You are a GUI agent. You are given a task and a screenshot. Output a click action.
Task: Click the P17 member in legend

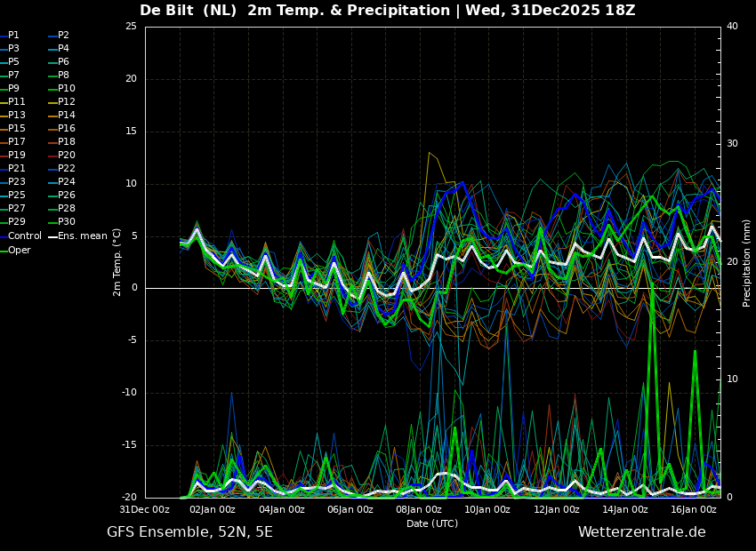[x=12, y=141]
